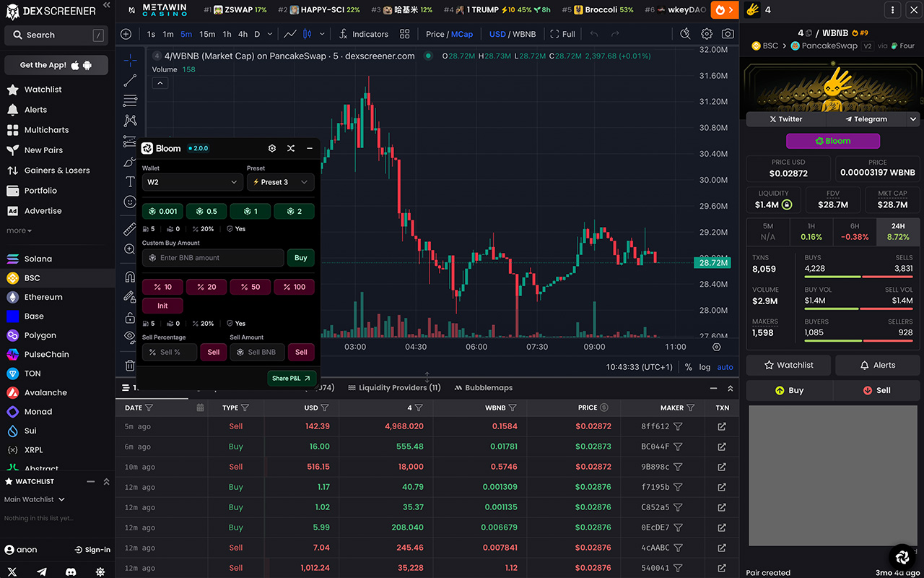Screen dimensions: 924x578
Task: Open external transaction link for 8ff612 trade
Action: pos(722,426)
